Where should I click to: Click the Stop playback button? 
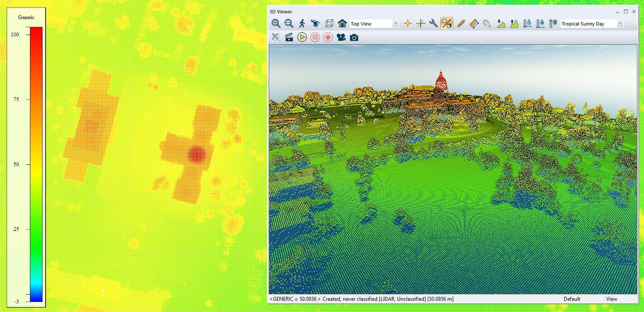point(315,37)
